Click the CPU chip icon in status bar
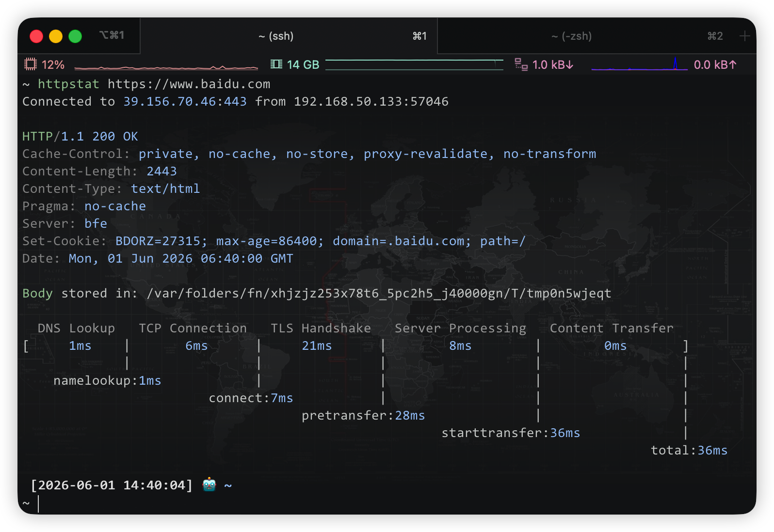This screenshot has width=774, height=532. click(x=31, y=64)
